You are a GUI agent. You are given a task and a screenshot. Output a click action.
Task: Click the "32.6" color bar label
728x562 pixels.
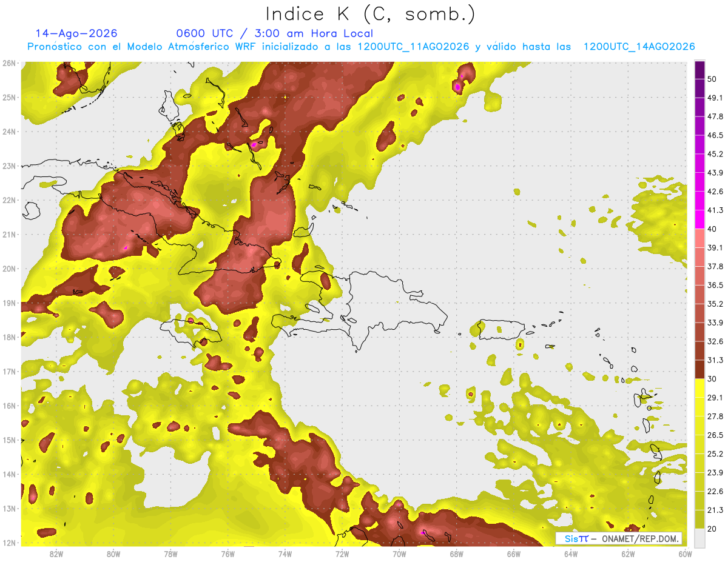(715, 341)
